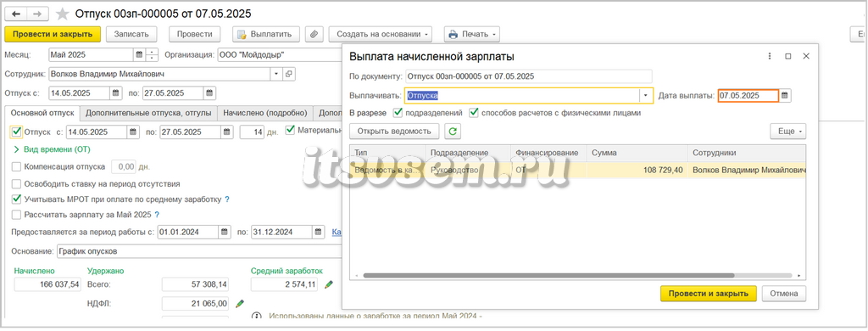Click Отмена in the dialog
868x331 pixels.
[x=784, y=294]
